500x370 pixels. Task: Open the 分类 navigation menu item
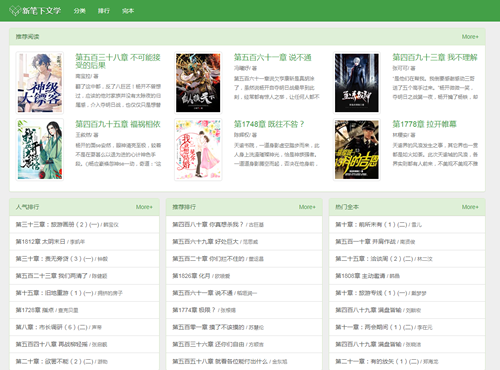pos(80,11)
